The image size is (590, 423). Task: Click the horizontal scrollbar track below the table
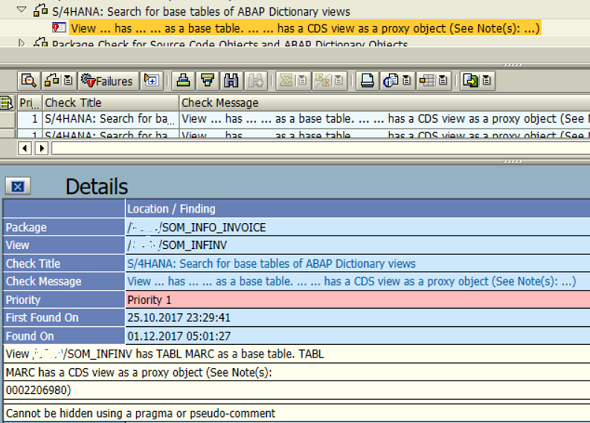(321, 148)
